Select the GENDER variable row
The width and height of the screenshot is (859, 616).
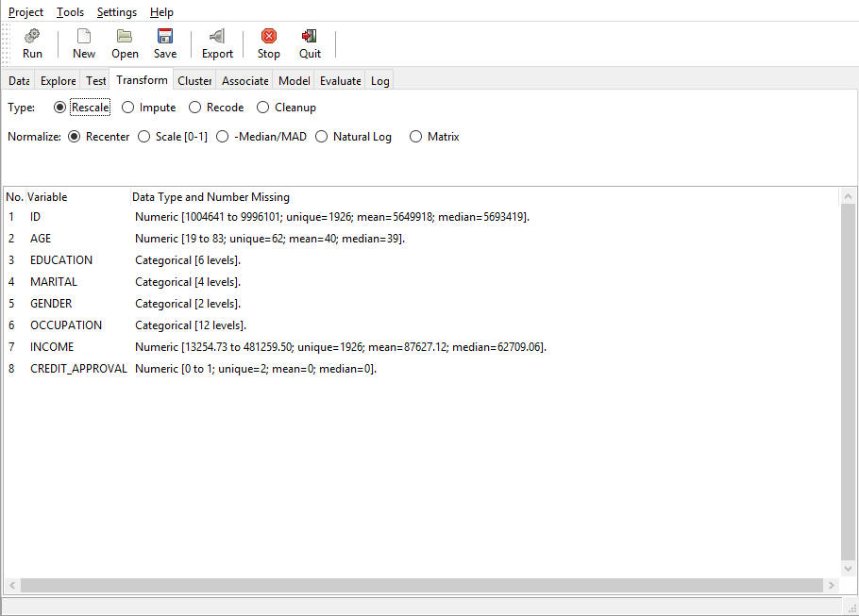tap(421, 304)
